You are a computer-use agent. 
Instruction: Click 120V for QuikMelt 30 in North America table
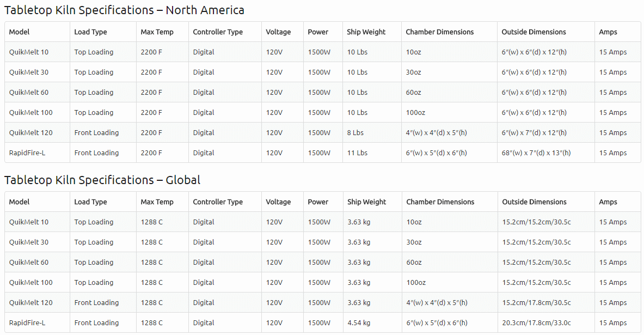(x=274, y=72)
